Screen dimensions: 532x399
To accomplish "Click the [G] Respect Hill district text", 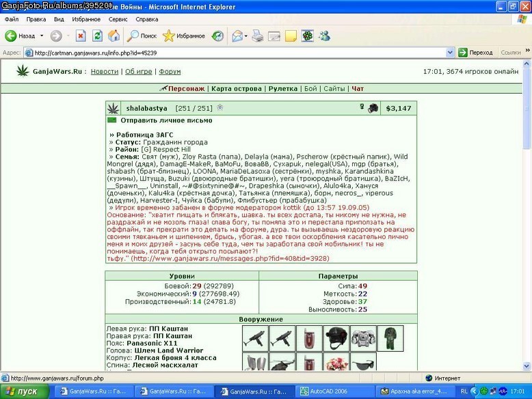I will [x=166, y=150].
